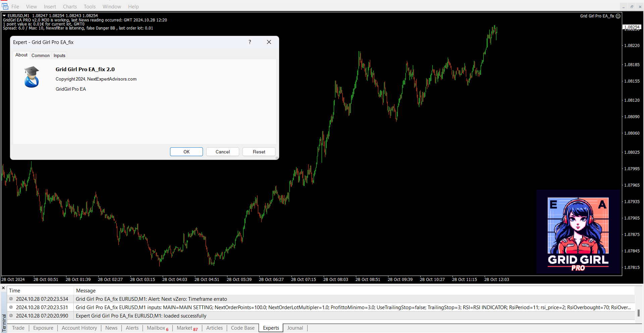Viewport: 644px width, 333px height.
Task: Click the MetaTrader application icon in menu bar
Action: [5, 6]
